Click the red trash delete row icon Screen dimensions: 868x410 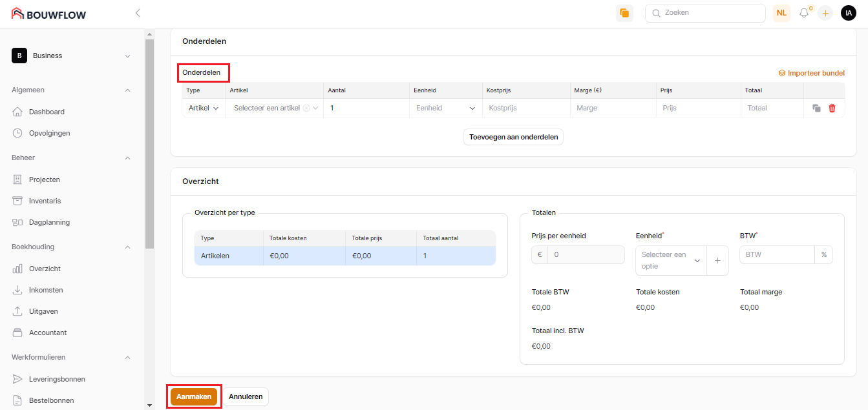tap(832, 108)
